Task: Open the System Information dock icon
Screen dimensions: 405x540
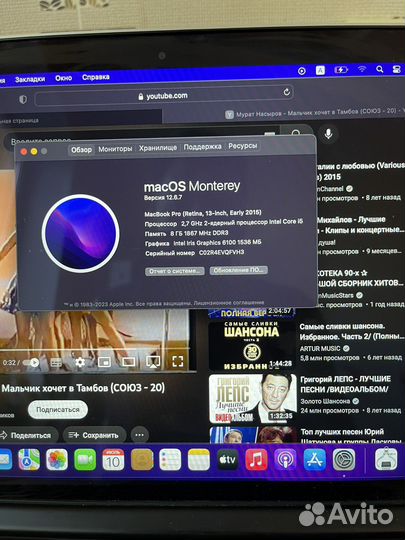Action: click(x=386, y=459)
